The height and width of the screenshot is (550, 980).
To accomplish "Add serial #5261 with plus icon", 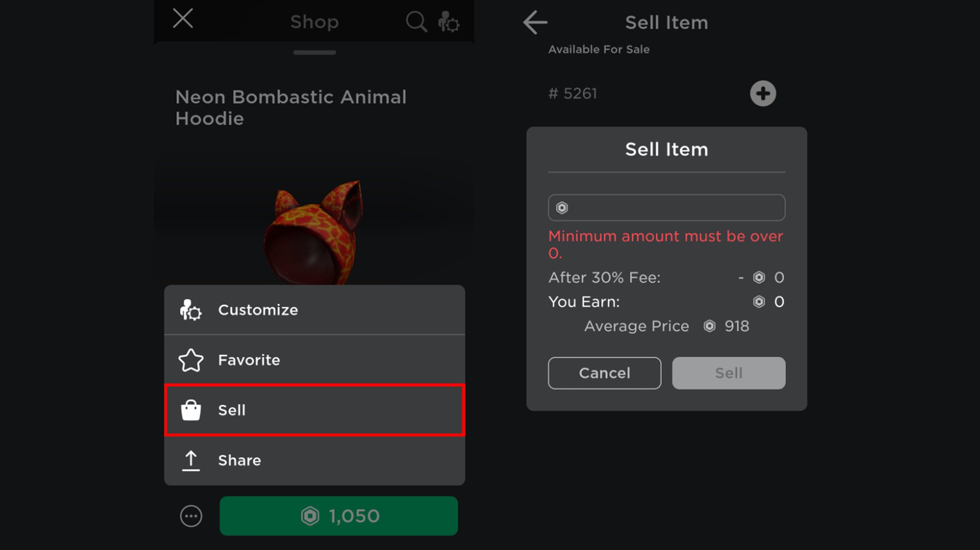I will [763, 93].
